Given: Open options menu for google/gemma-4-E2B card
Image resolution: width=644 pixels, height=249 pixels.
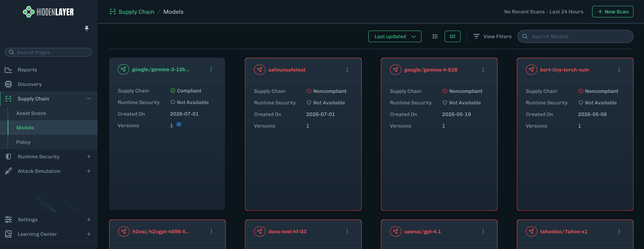Looking at the screenshot, I should tap(483, 70).
